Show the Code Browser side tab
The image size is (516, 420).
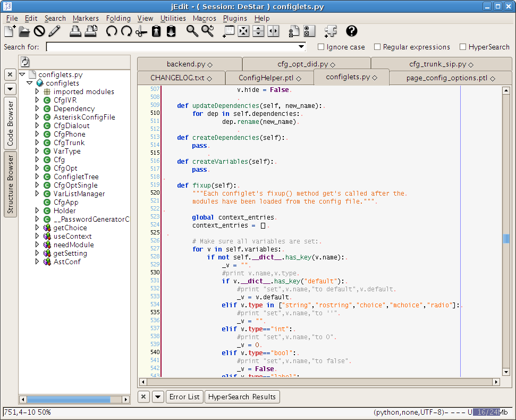point(10,123)
